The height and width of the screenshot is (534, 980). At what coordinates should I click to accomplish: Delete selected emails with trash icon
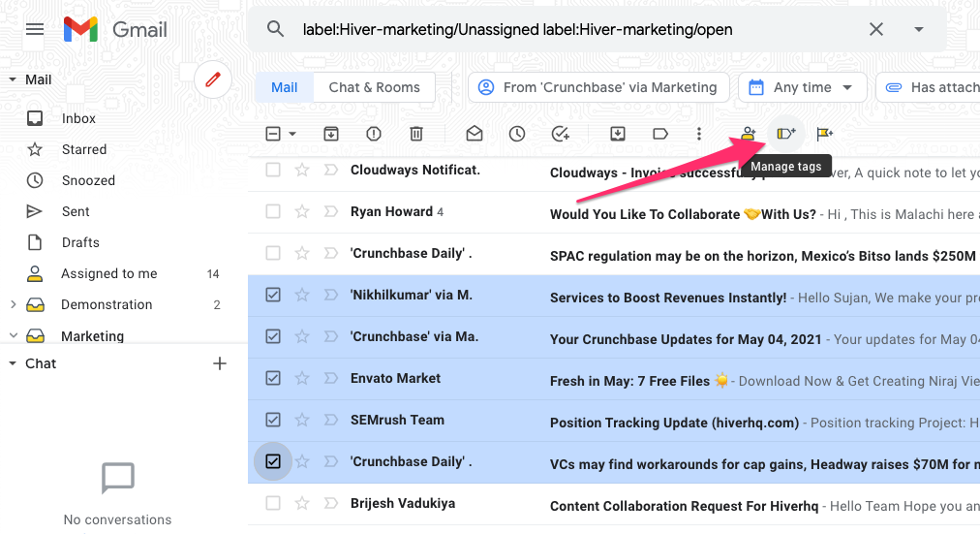click(x=416, y=133)
